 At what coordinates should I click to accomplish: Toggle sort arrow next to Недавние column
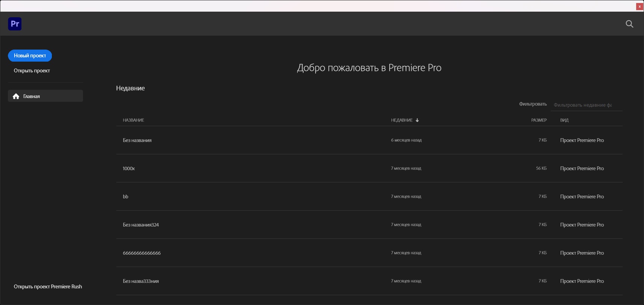pyautogui.click(x=417, y=120)
